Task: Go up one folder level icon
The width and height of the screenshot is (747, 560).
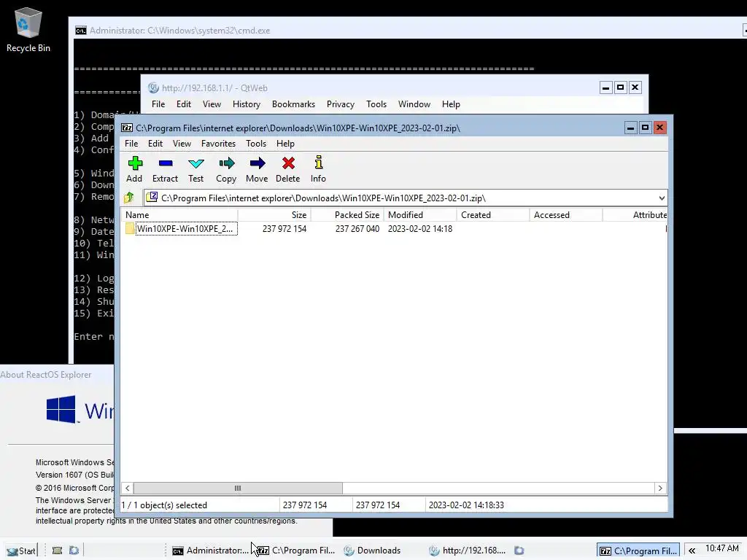Action: pos(129,198)
